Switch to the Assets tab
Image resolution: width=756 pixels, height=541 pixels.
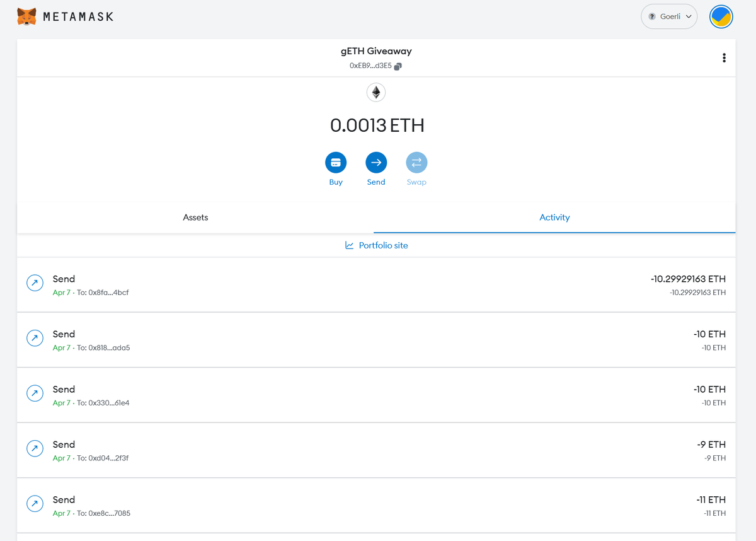coord(195,218)
